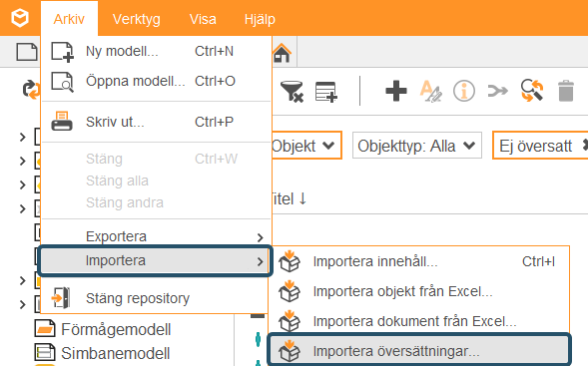Screen dimensions: 588x366
Task: Choose Ny modell... from the menu
Action: tap(156, 51)
